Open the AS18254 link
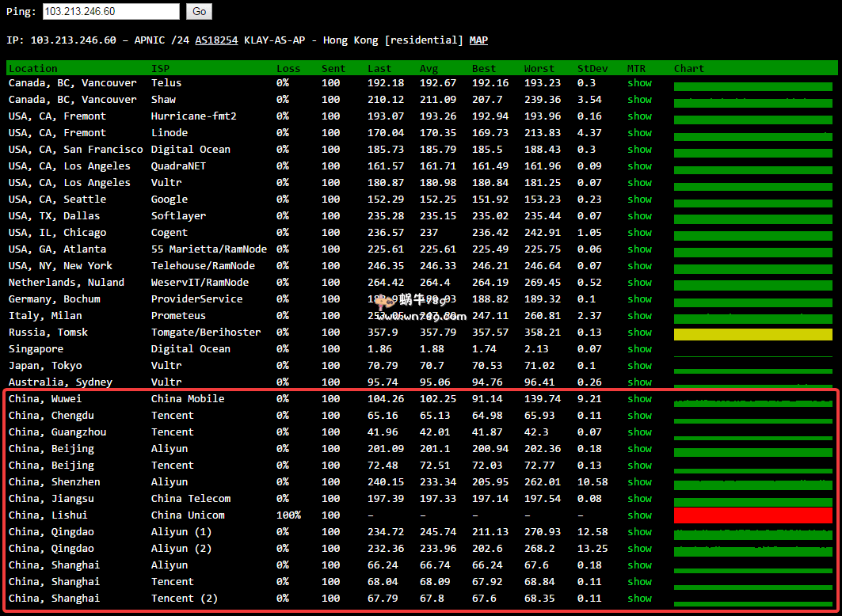This screenshot has height=616, width=842. pos(216,40)
